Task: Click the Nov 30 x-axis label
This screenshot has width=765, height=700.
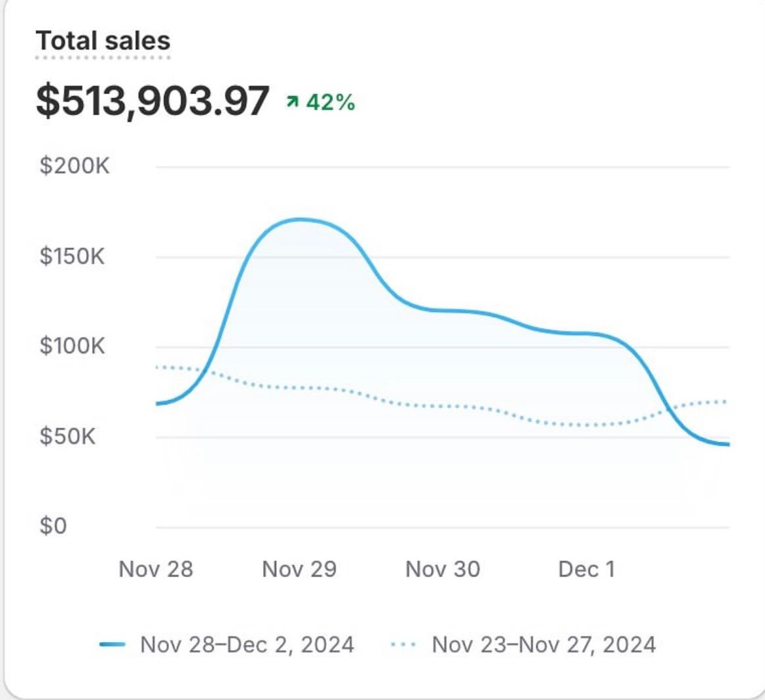Action: coord(443,569)
